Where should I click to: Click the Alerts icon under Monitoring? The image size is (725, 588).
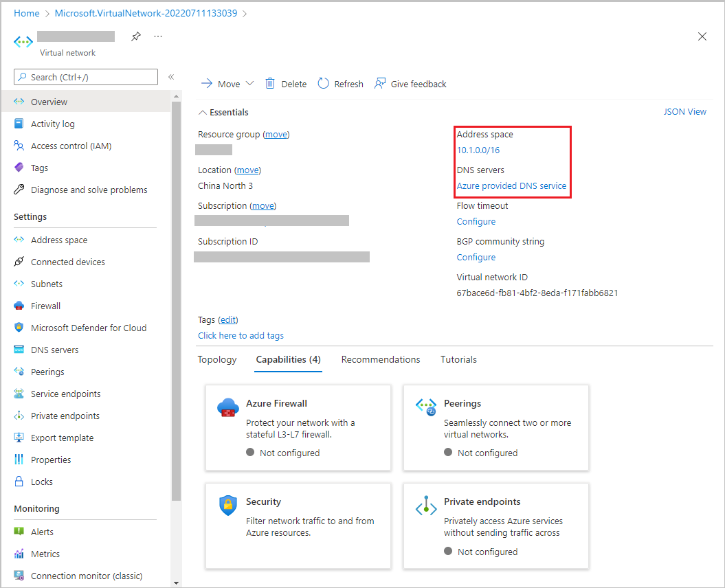pos(19,531)
